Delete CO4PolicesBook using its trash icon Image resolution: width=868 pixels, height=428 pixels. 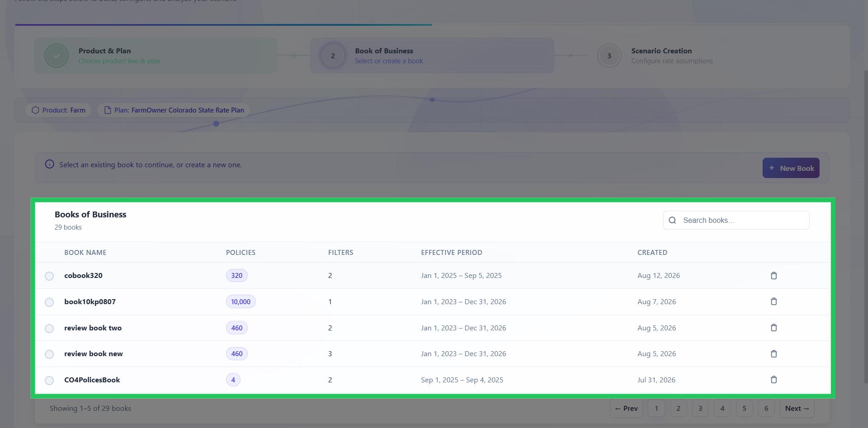(x=774, y=380)
